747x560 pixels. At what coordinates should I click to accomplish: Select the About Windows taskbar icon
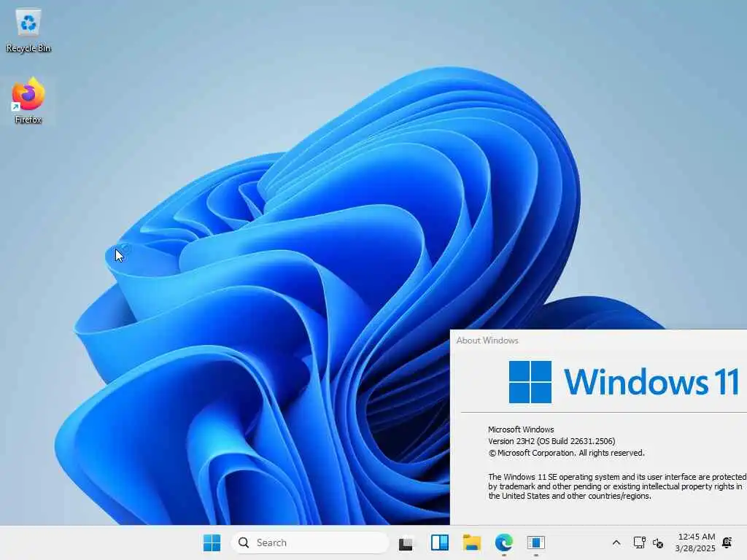536,542
